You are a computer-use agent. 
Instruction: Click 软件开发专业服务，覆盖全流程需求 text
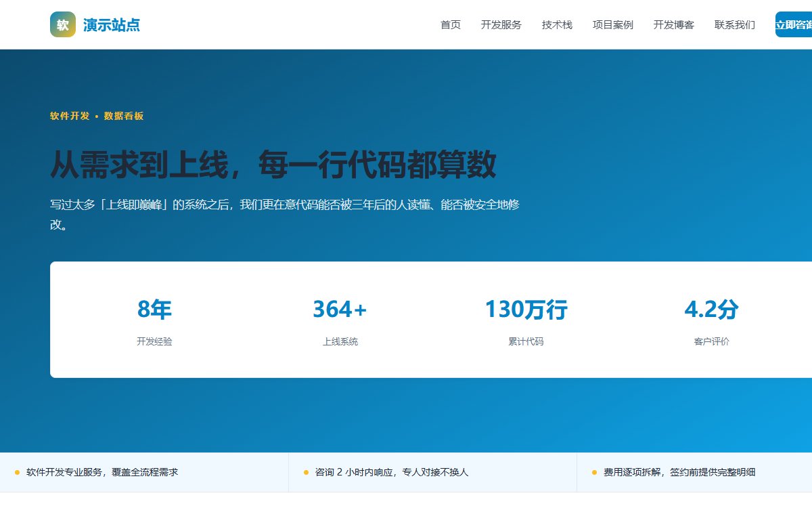(x=102, y=472)
